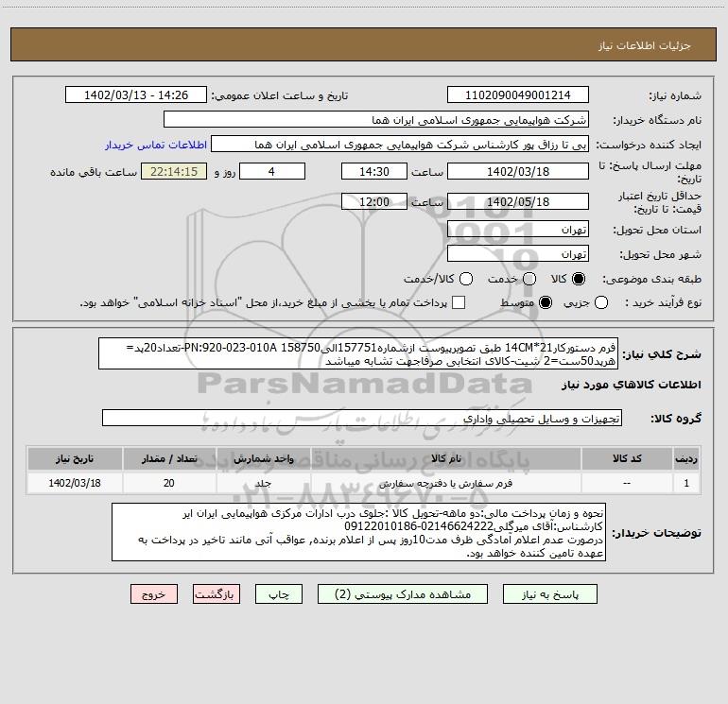The width and height of the screenshot is (728, 704).
Task: Click مشاهده مدارک پیوستی (2) button
Action: [403, 594]
